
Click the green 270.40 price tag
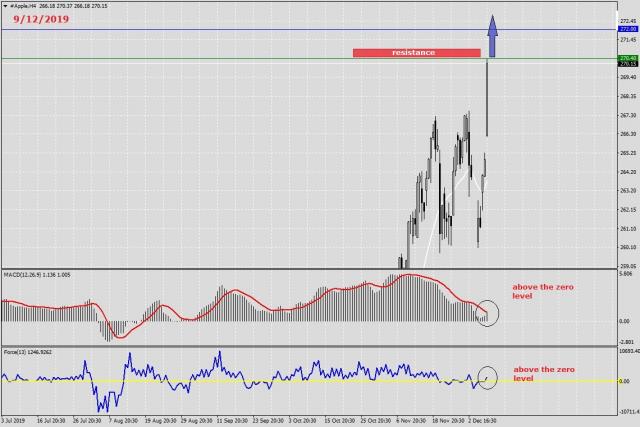click(x=628, y=59)
